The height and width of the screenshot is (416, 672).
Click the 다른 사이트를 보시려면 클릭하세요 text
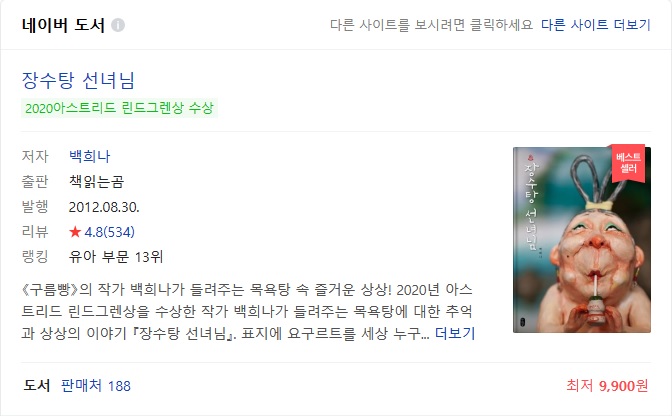(x=431, y=25)
